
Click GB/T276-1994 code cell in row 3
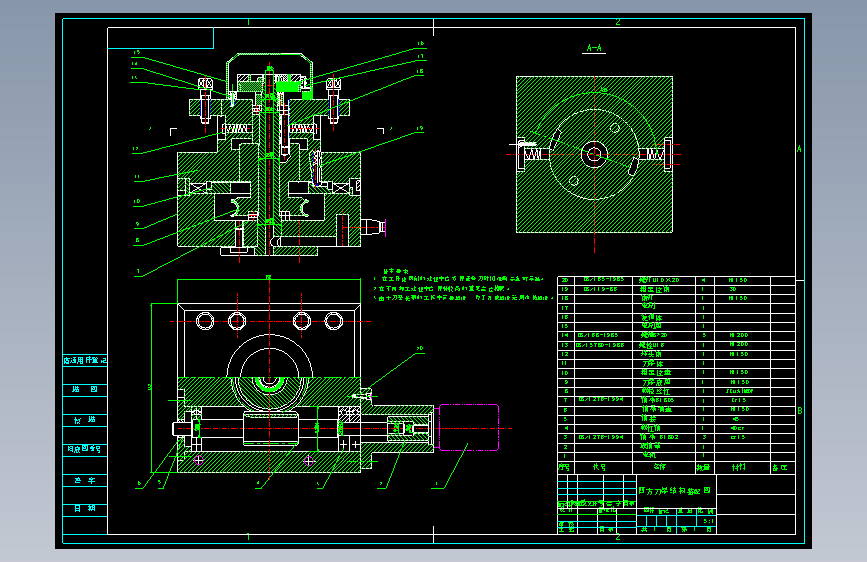(603, 437)
